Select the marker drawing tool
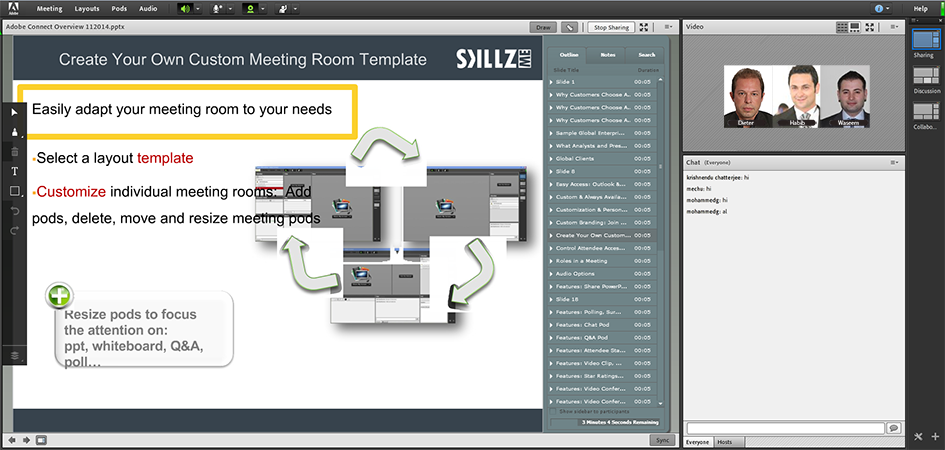945x450 pixels. pos(14,132)
